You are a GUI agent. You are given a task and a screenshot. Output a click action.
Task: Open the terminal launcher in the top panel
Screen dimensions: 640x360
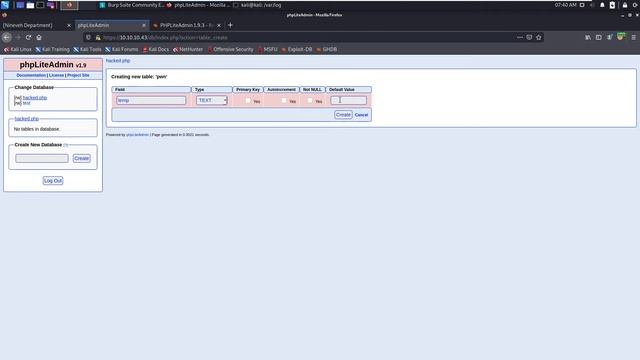40,5
